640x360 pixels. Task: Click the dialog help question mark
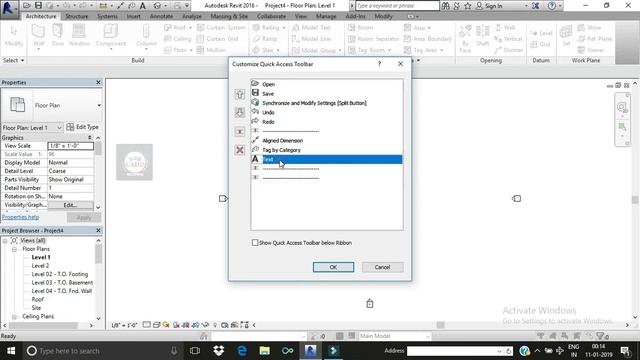[380, 64]
